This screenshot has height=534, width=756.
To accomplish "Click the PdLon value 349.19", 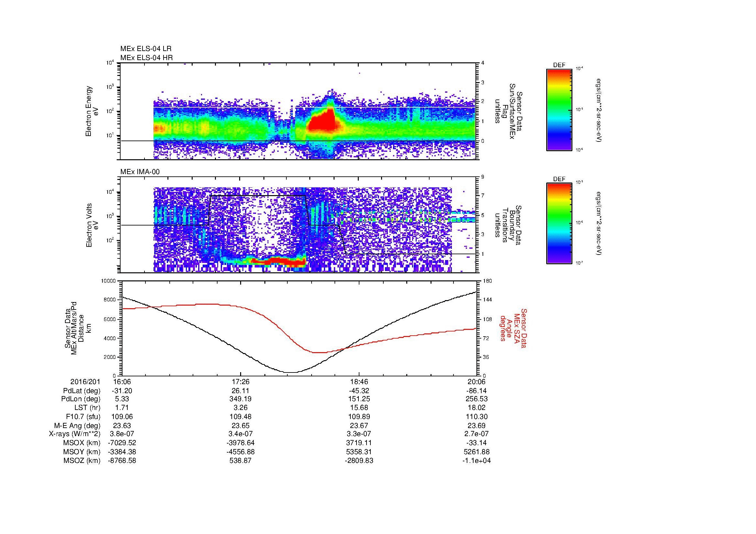I will point(241,399).
